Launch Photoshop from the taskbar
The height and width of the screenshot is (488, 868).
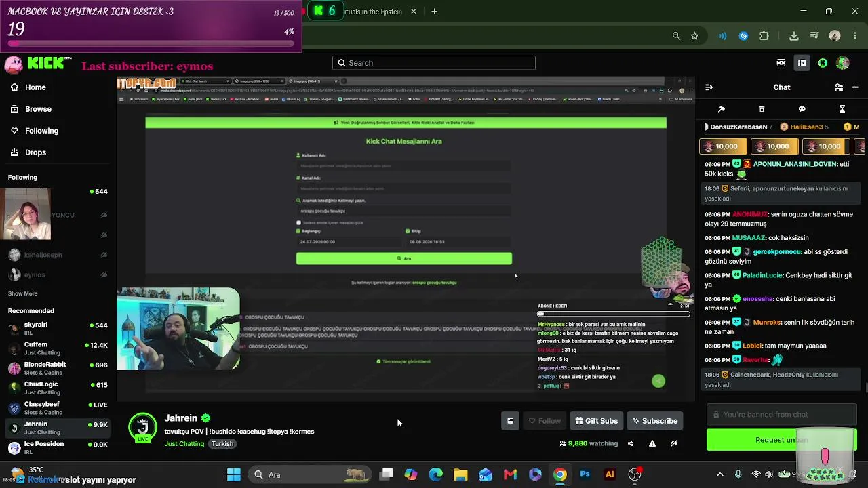585,474
